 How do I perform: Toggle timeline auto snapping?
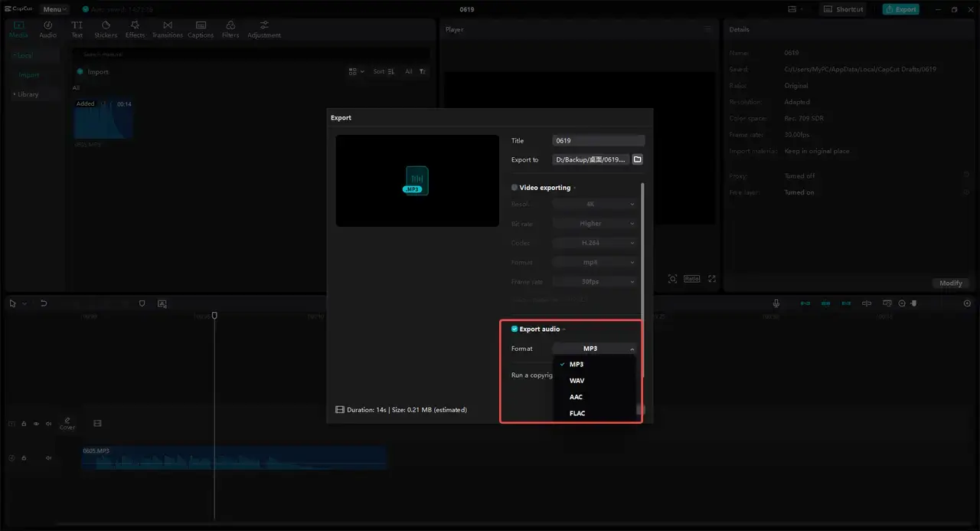click(x=825, y=303)
